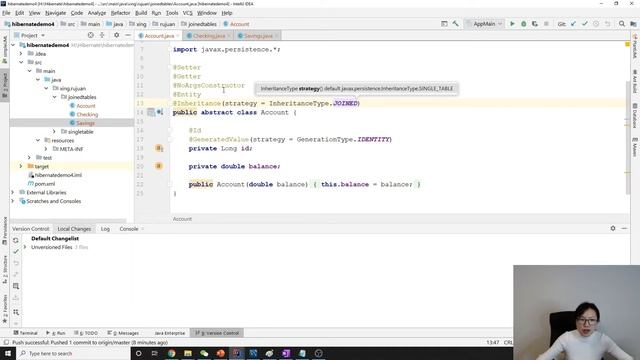Expand the singletable package
This screenshot has width=640, height=360.
point(54,131)
